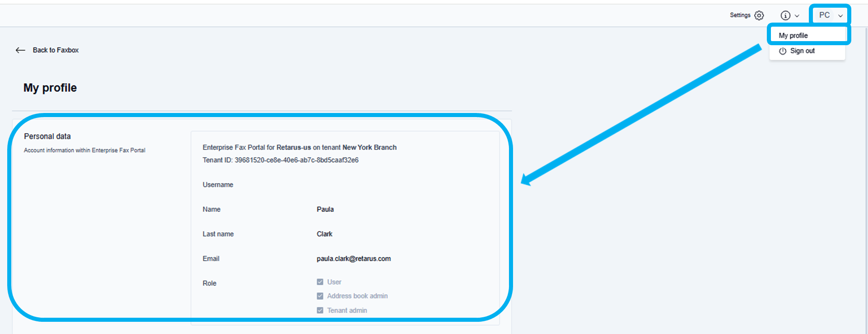This screenshot has height=334, width=868.
Task: Go to the Back to Faxbox link
Action: pos(56,50)
